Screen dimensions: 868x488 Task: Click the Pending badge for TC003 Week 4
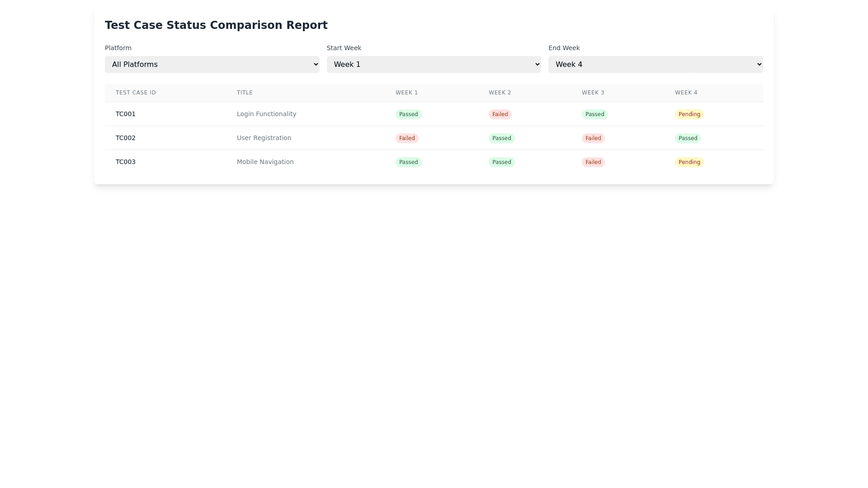point(689,162)
